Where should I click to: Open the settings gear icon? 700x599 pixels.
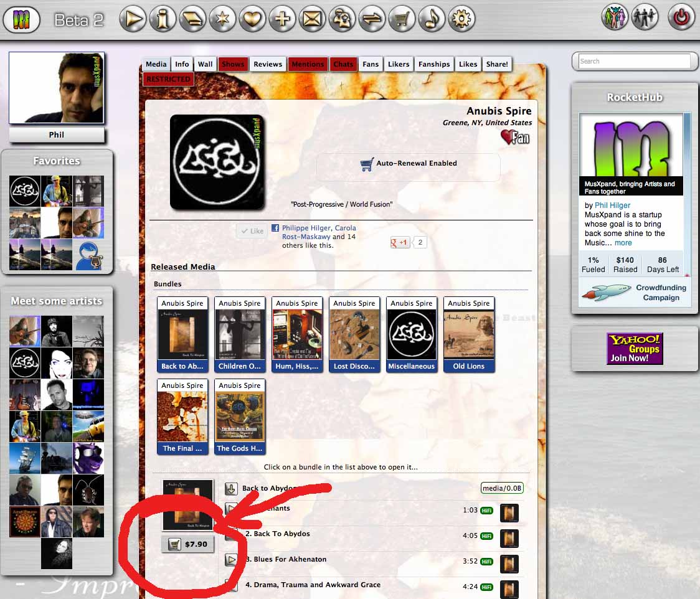[x=461, y=19]
